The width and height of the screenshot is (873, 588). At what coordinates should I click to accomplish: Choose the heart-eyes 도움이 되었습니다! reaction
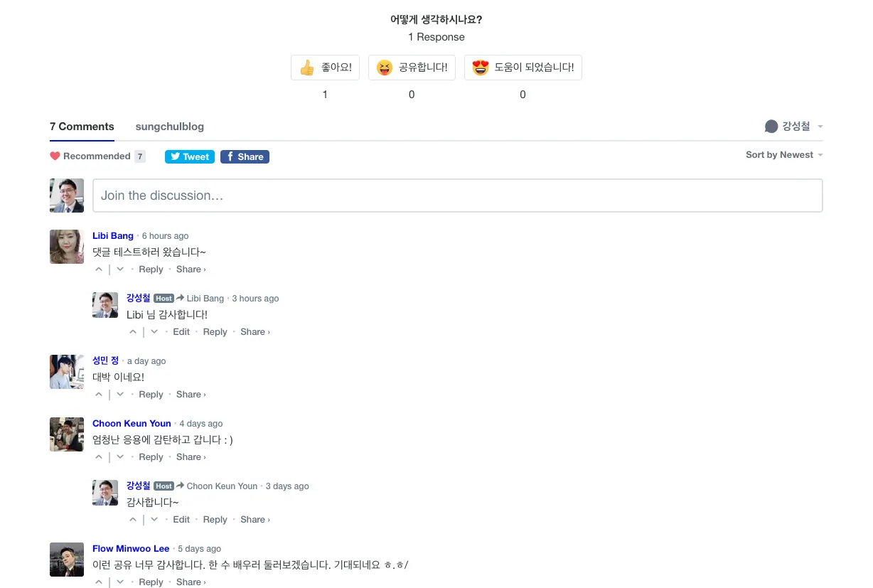[523, 68]
